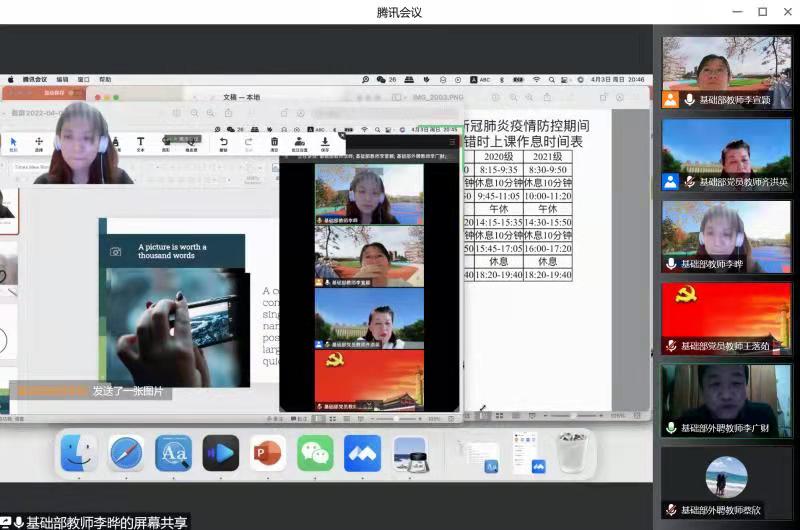Click the share icon in IMG_2003.PNG window
Screen dimensions: 800x530
click(547, 97)
